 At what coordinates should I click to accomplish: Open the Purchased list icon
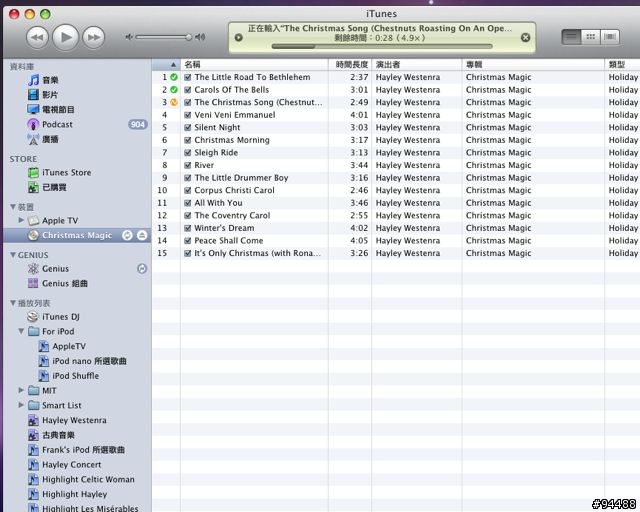point(33,187)
